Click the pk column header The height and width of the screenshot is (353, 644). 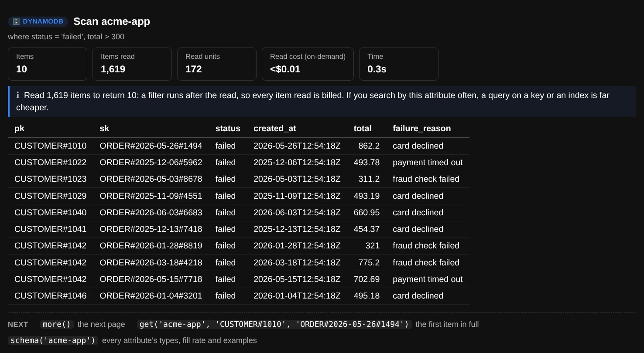tap(19, 129)
